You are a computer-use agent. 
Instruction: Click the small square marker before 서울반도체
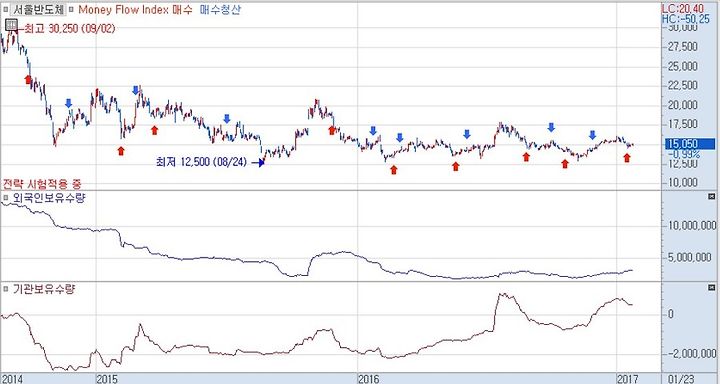point(6,9)
